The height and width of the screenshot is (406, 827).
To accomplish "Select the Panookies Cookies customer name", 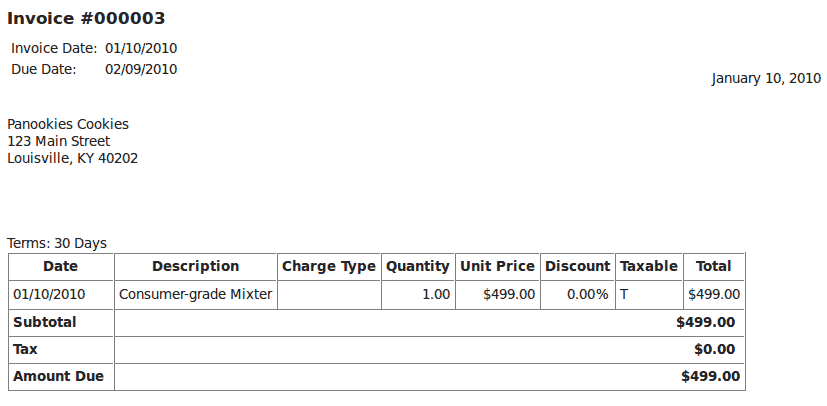I will [x=68, y=124].
